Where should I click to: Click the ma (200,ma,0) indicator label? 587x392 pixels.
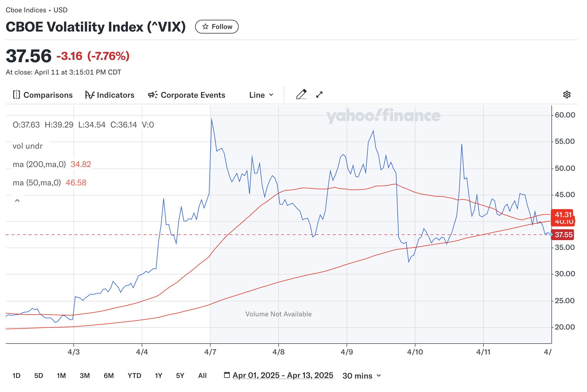click(39, 164)
